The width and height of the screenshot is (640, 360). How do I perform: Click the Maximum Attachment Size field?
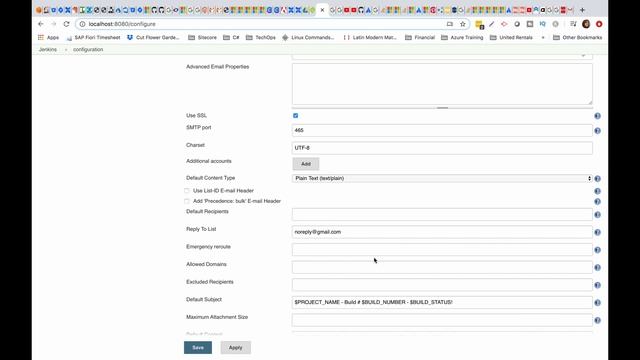(442, 320)
